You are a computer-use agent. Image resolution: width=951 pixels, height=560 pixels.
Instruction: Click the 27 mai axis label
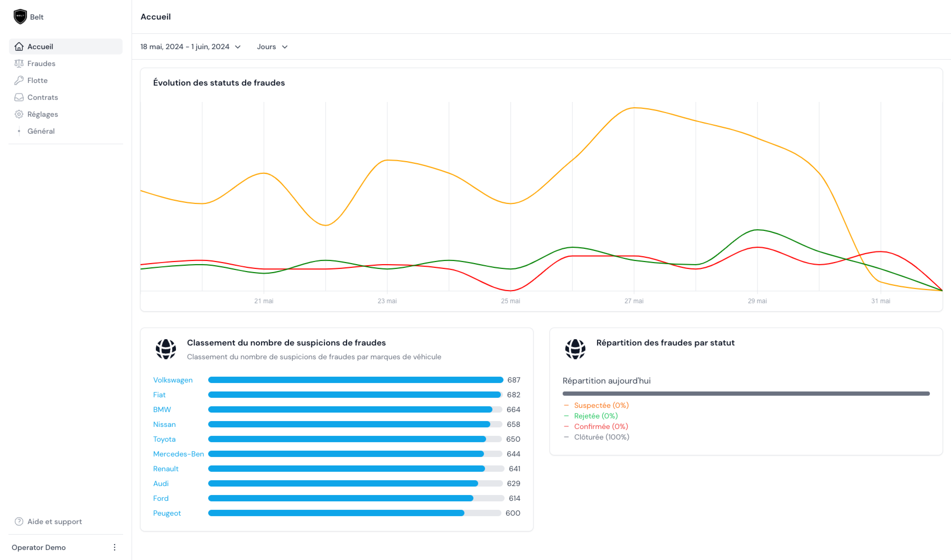tap(634, 301)
